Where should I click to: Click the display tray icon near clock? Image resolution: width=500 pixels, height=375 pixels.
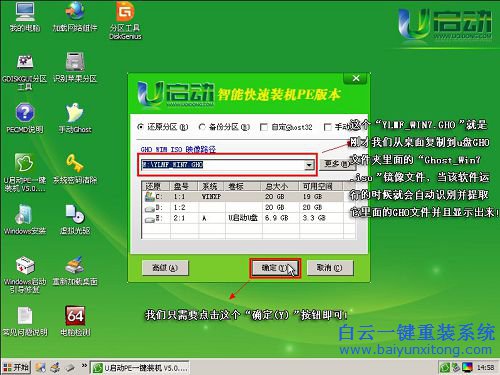tap(467, 368)
